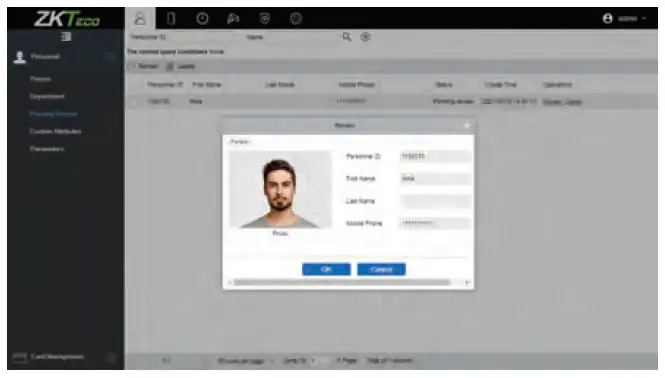This screenshot has width=665, height=378.
Task: Click the clear search conditions icon
Action: point(365,37)
